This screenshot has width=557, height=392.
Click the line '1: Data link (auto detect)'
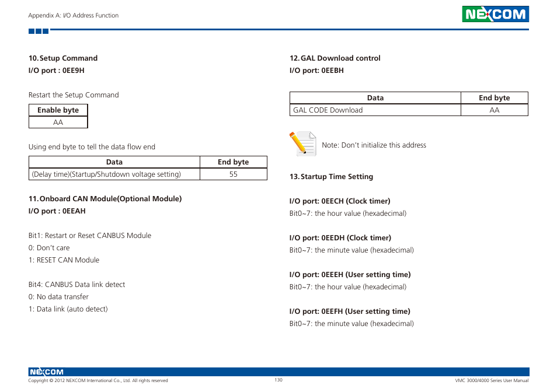click(68, 309)
